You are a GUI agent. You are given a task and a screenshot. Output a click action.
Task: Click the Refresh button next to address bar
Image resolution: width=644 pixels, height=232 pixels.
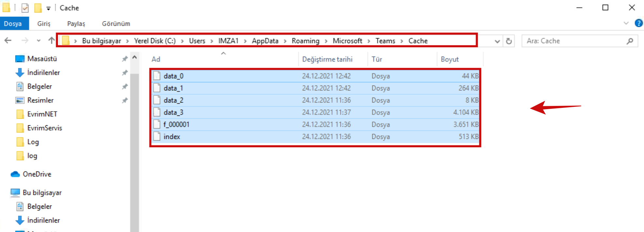(509, 41)
